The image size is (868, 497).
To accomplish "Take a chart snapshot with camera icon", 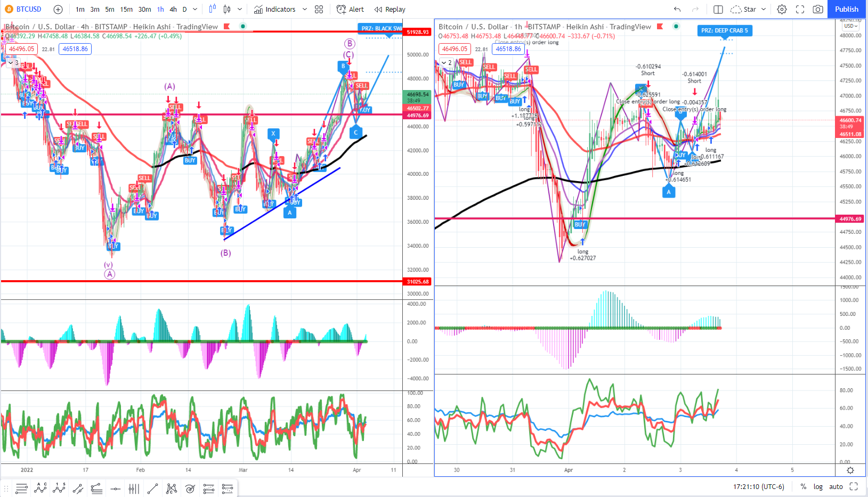I will (x=818, y=9).
